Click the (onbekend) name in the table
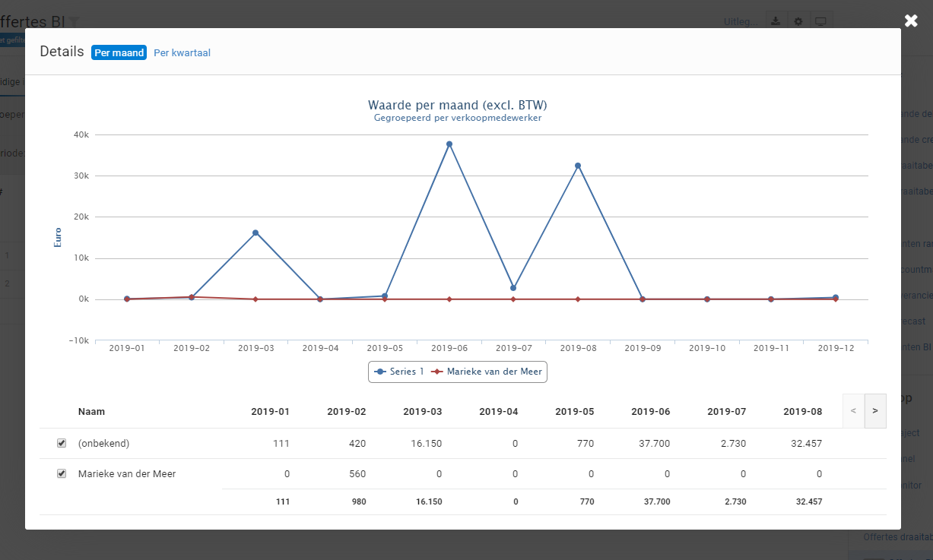This screenshot has width=933, height=560. tap(104, 443)
